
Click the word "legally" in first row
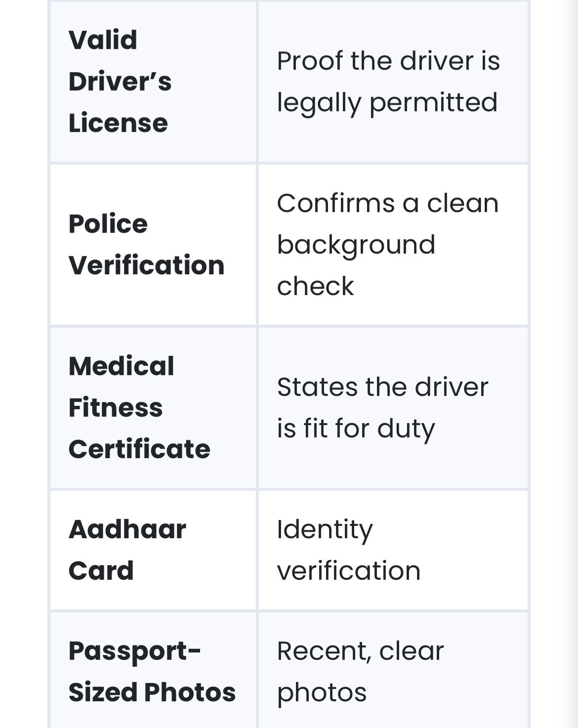(x=319, y=103)
